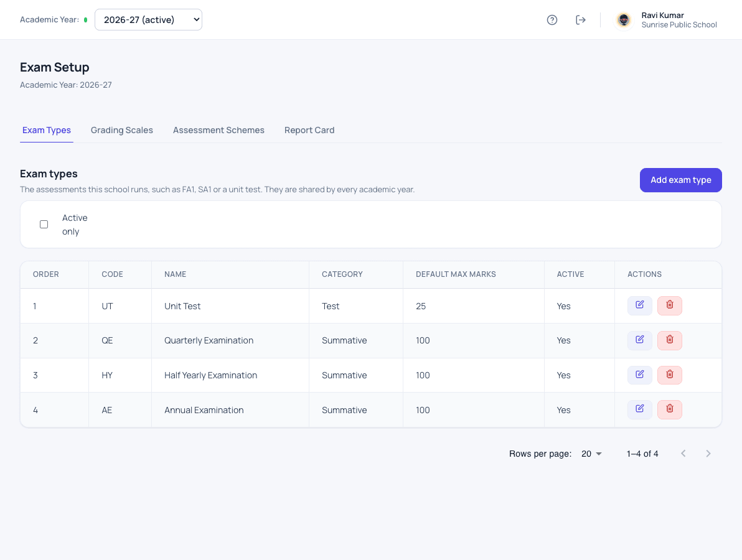Image resolution: width=742 pixels, height=560 pixels.
Task: Delete the Half Yearly Examination row
Action: pos(670,375)
